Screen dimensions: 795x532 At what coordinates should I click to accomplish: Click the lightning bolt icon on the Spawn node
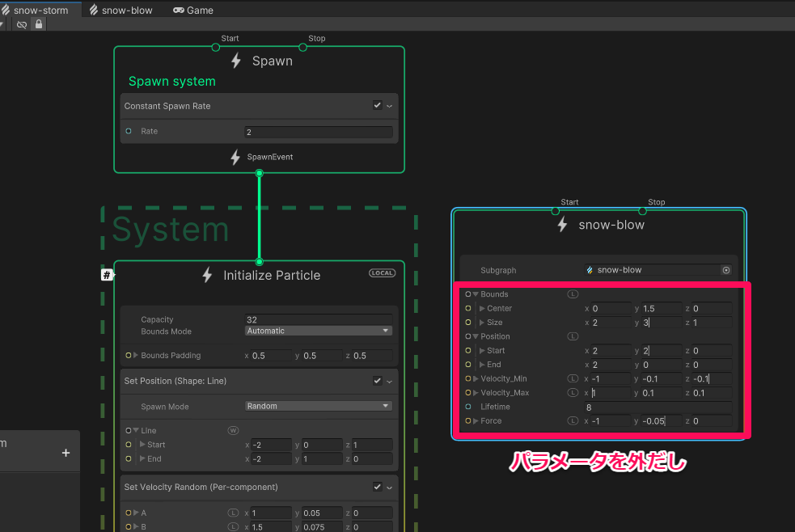tap(235, 60)
